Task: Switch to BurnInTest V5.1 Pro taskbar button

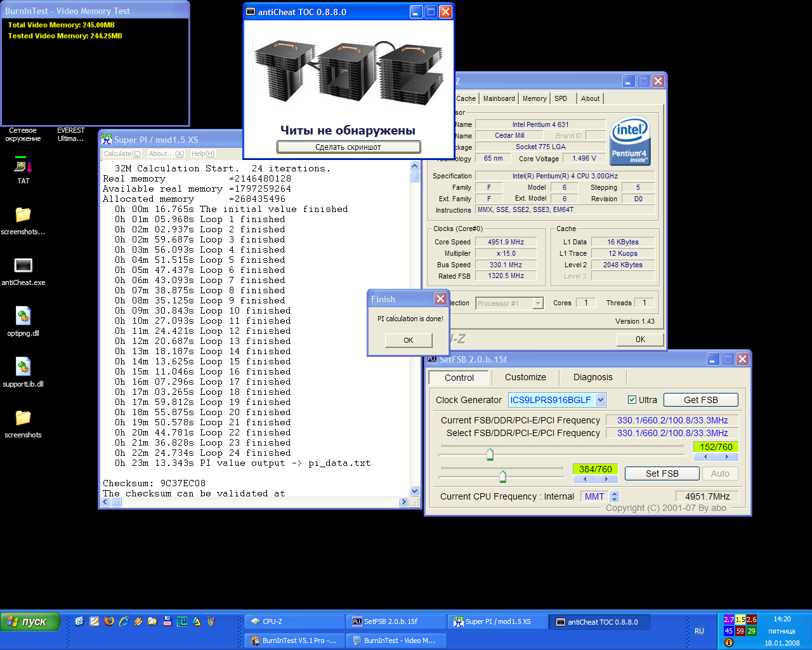Action: pyautogui.click(x=295, y=640)
